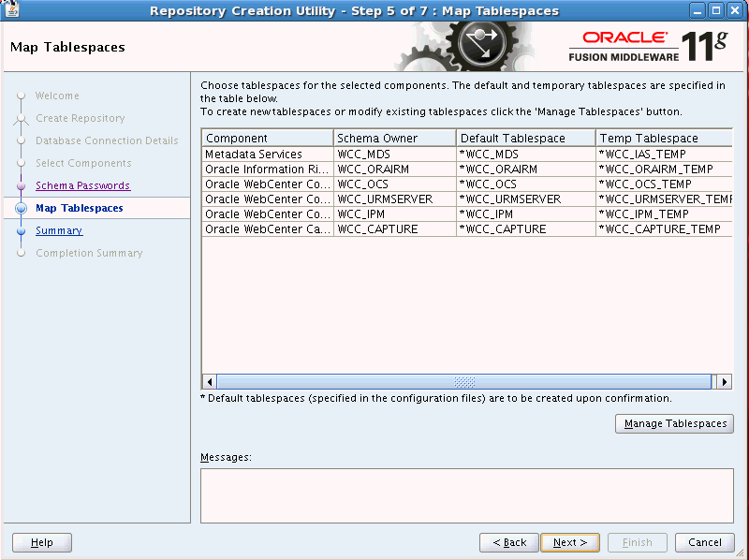Click the *WCC_IPM_TEMP temp tablespace cell
Viewport: 749px width, 560px height.
pos(664,214)
